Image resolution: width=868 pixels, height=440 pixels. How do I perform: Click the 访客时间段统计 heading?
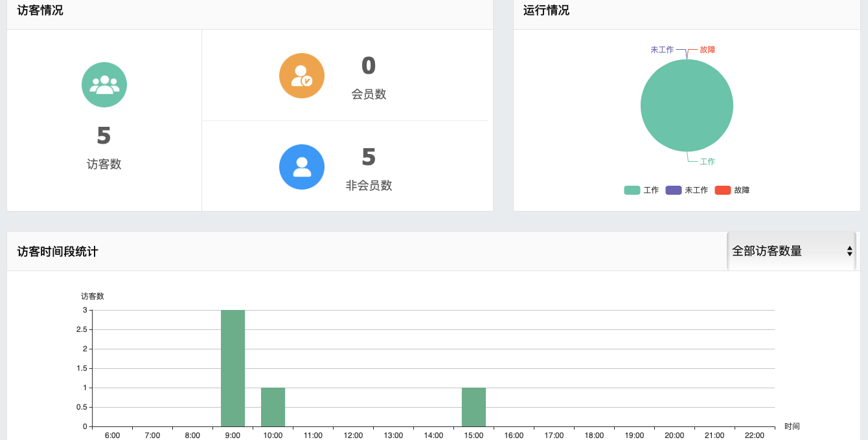tap(58, 252)
